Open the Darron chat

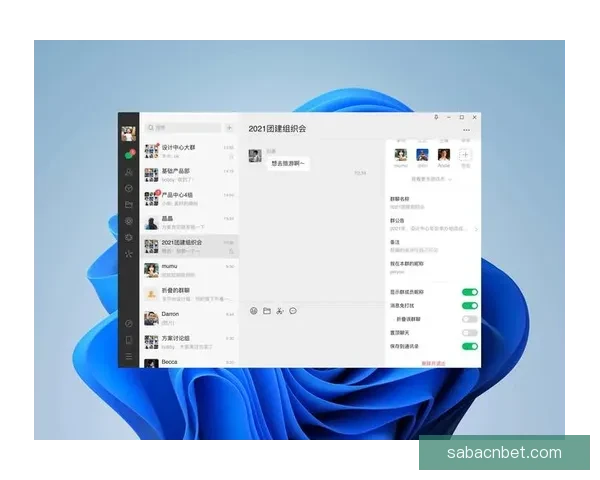[x=190, y=318]
